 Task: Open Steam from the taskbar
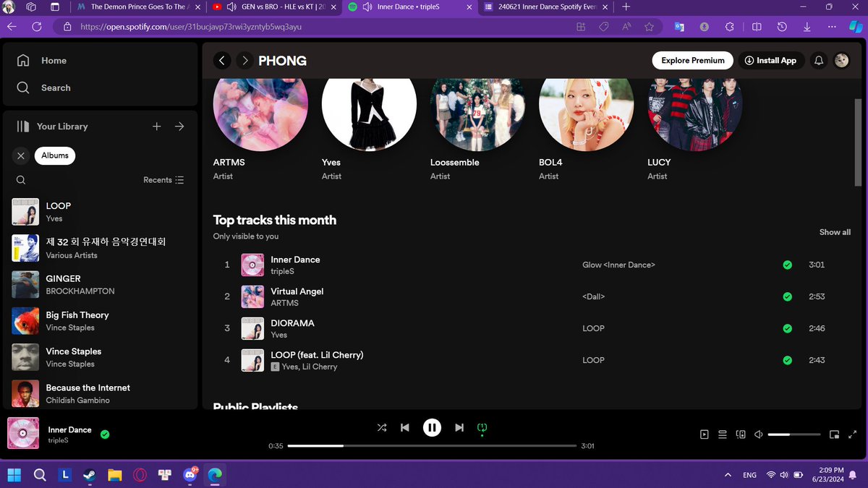pyautogui.click(x=90, y=475)
